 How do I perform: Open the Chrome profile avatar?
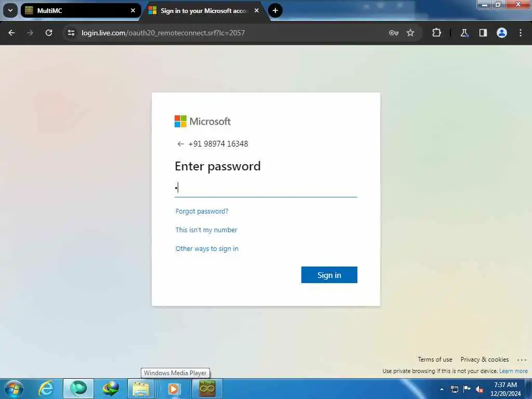pos(502,33)
